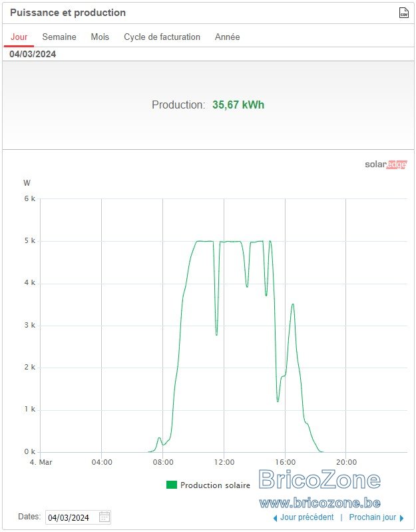Screen dimensions: 416x532
Task: Click the BricoZone watermark logo
Action: (x=319, y=480)
